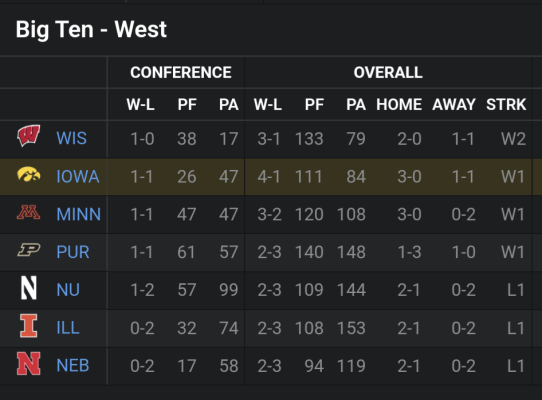Click the Iowa Hawkeyes logo
This screenshot has width=542, height=400.
coord(29,174)
